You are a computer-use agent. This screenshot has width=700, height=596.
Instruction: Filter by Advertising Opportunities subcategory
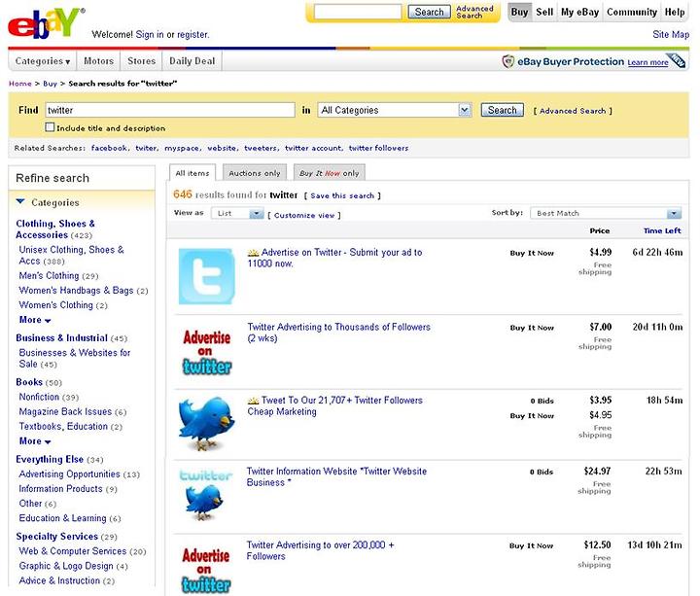tap(69, 474)
